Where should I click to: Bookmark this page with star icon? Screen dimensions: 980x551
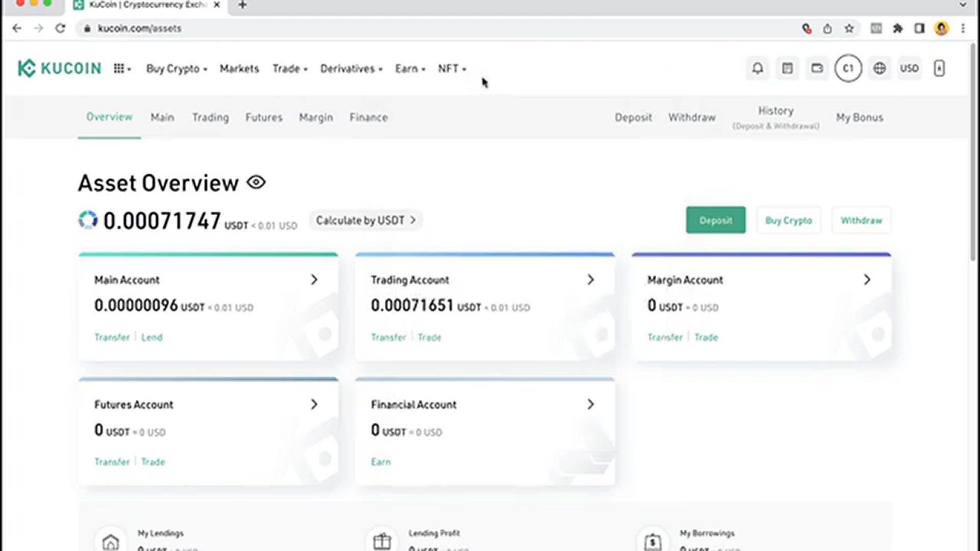point(849,29)
